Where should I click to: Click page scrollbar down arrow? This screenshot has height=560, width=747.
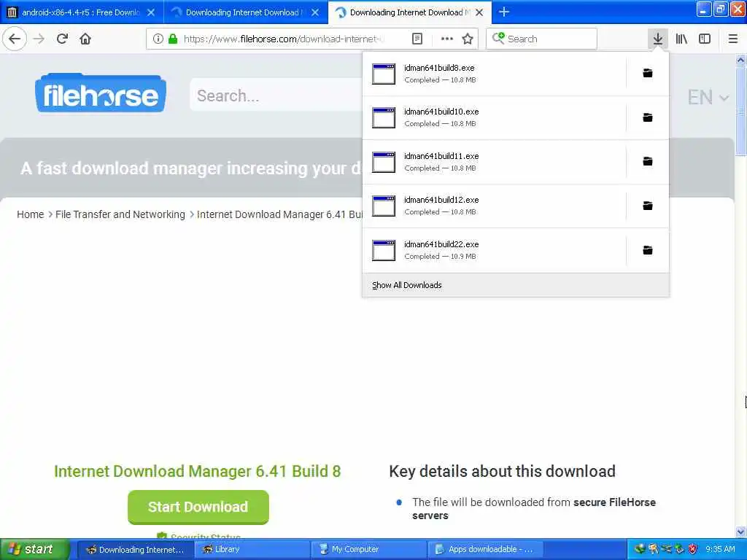[740, 532]
